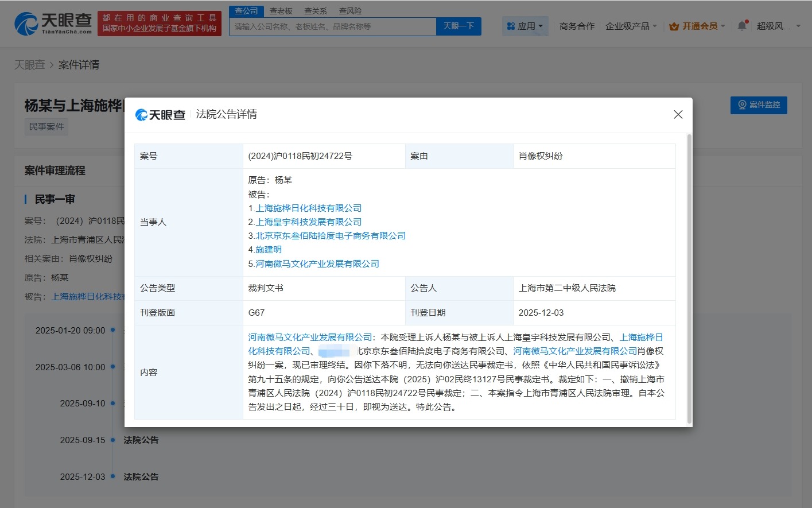Expand the 开通会员 dropdown arrow
Screen dimensions: 812x508
pyautogui.click(x=722, y=26)
